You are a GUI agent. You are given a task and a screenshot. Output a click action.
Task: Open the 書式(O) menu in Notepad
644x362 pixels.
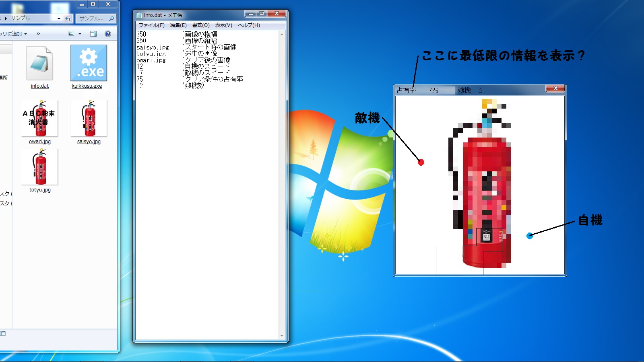click(x=201, y=25)
